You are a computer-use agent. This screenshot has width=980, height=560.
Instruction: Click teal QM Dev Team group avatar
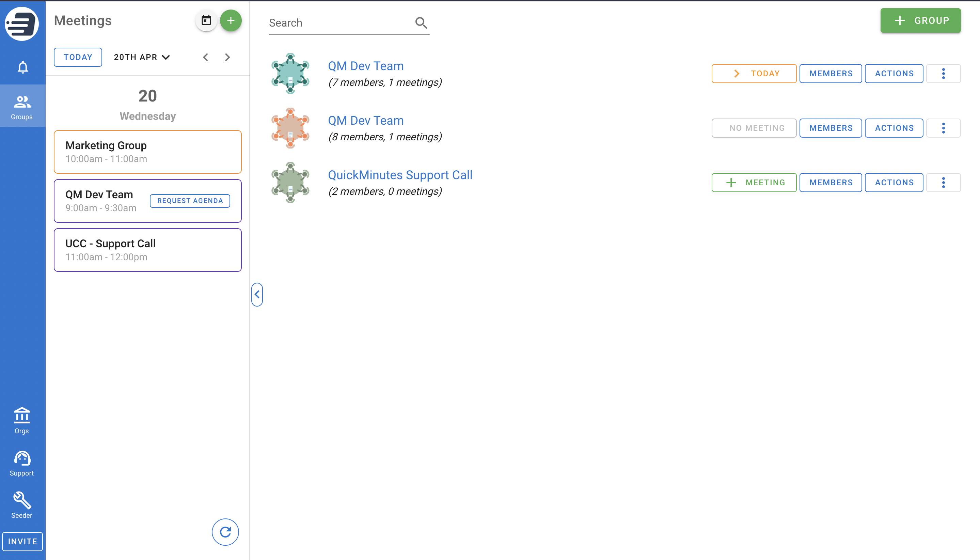290,74
